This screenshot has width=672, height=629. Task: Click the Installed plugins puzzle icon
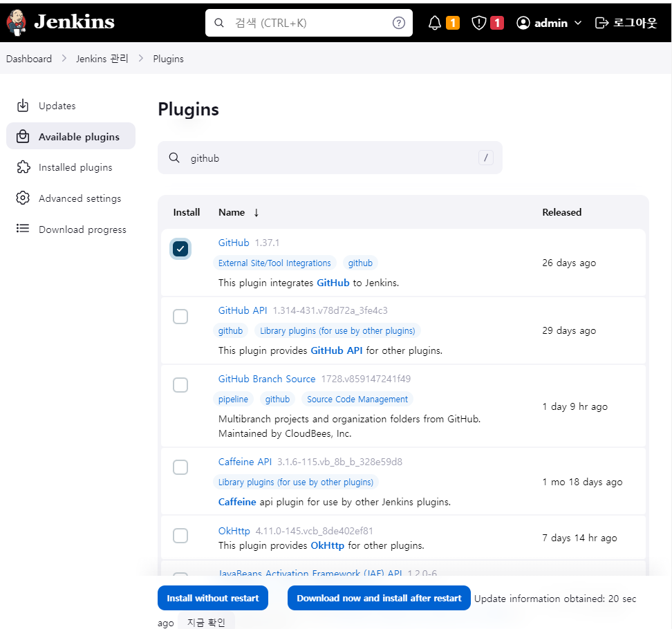[x=23, y=167]
